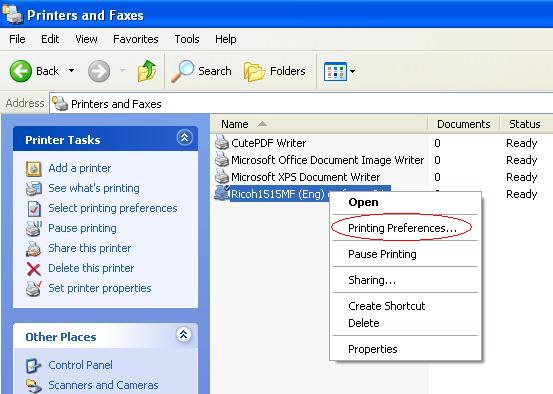
Task: Sort by the Status column header
Action: coord(526,124)
